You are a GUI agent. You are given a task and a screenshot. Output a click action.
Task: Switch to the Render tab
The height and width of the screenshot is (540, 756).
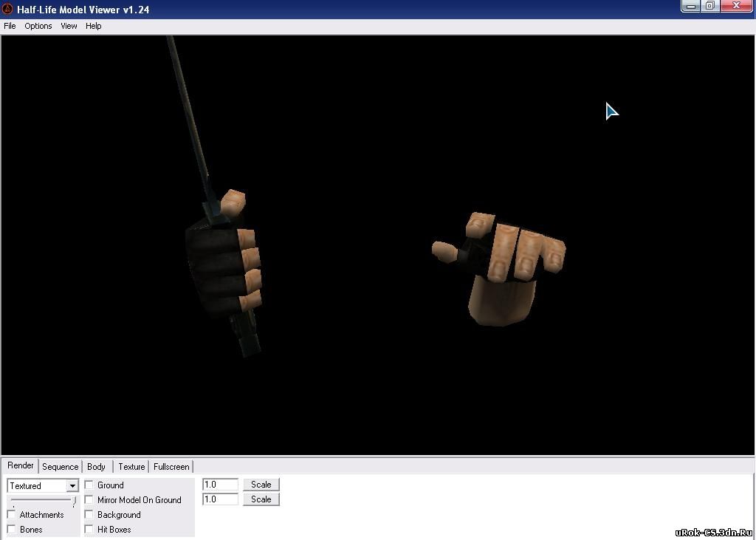21,465
